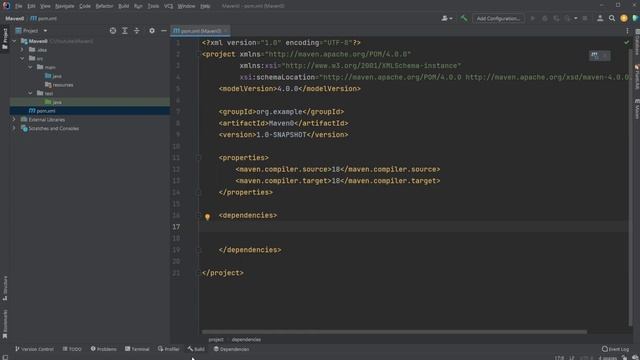Click the Debug bug icon
This screenshot has width=640, height=360.
pos(544,18)
